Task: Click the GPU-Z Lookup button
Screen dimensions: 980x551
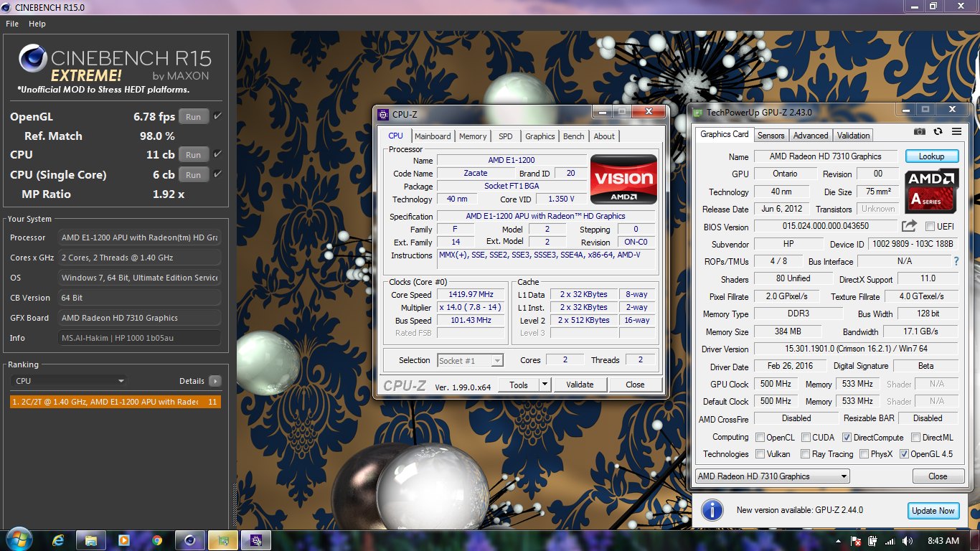Action: [x=931, y=156]
